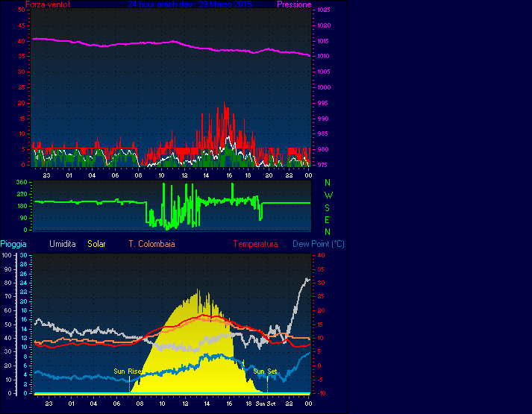Select the orange "T. Colombaia" legend label
The image size is (532, 414).
151,244
